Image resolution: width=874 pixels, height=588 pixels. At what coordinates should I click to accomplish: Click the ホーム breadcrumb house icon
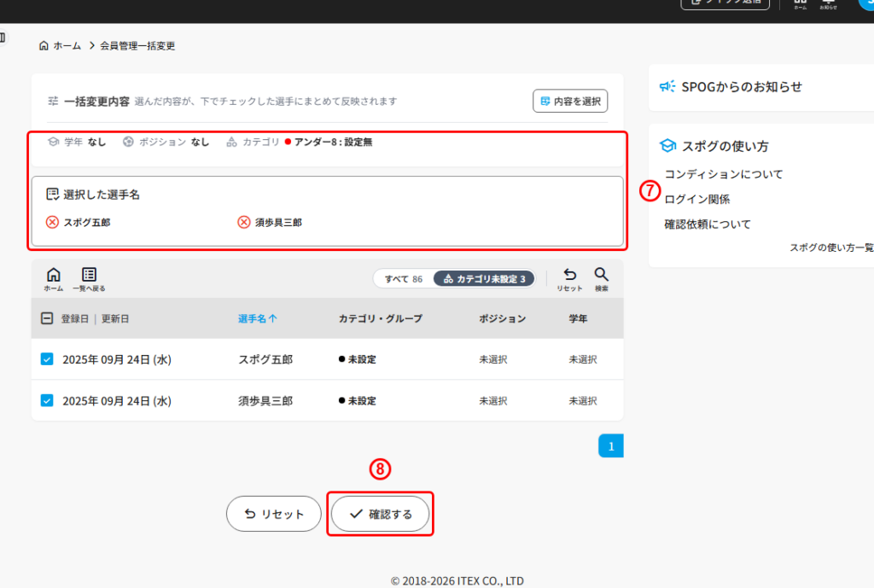(44, 46)
